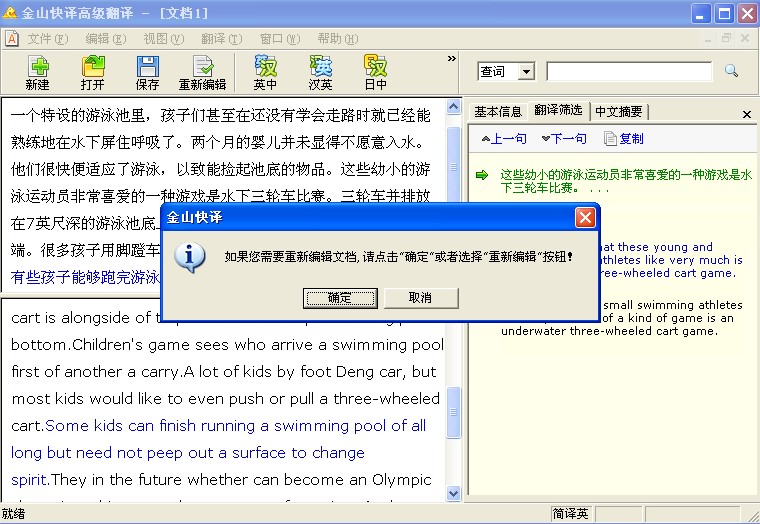Click the 新建 (New) toolbar icon
This screenshot has width=760, height=524.
point(38,73)
